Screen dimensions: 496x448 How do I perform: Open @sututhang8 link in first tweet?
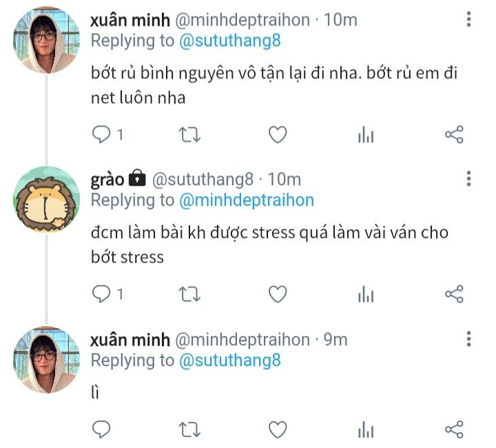(230, 41)
